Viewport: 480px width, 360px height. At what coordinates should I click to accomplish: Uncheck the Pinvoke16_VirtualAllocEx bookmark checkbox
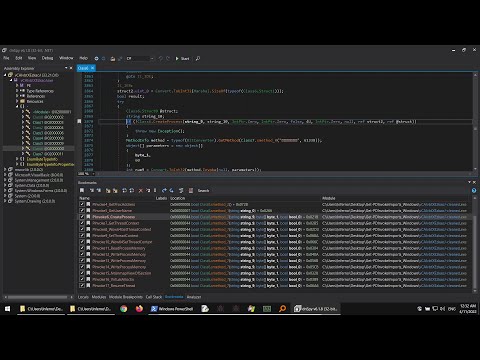click(82, 279)
